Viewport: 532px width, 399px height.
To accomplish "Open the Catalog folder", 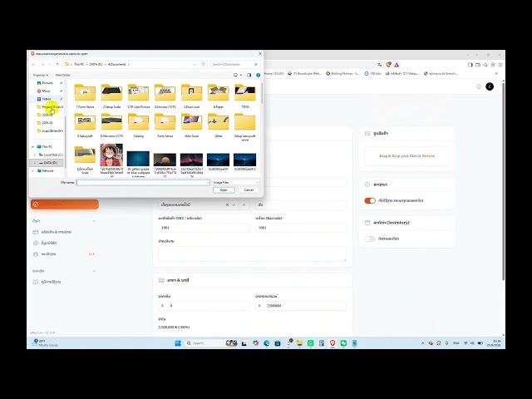I will click(139, 126).
